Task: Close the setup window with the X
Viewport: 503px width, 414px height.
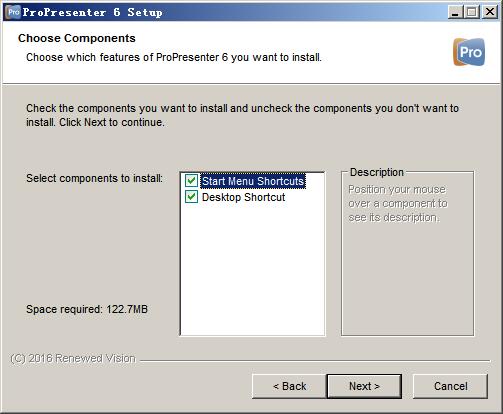Action: 490,12
